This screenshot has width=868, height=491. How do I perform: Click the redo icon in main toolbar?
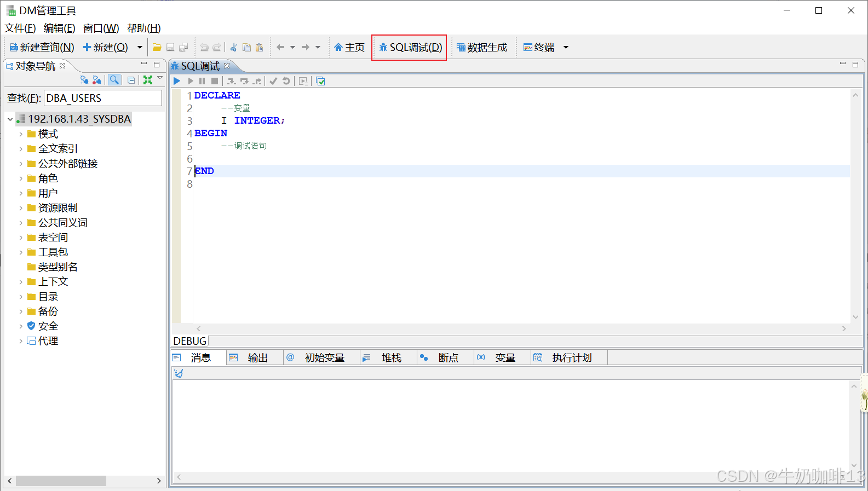click(x=217, y=48)
